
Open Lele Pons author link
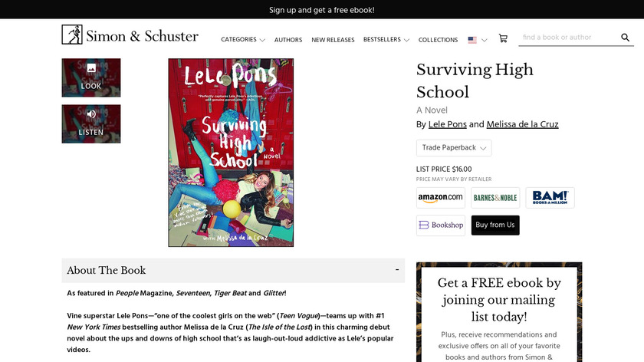click(x=447, y=124)
